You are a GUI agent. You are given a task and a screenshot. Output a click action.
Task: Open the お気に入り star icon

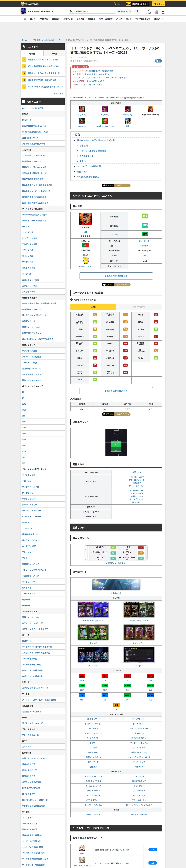coord(149,11)
